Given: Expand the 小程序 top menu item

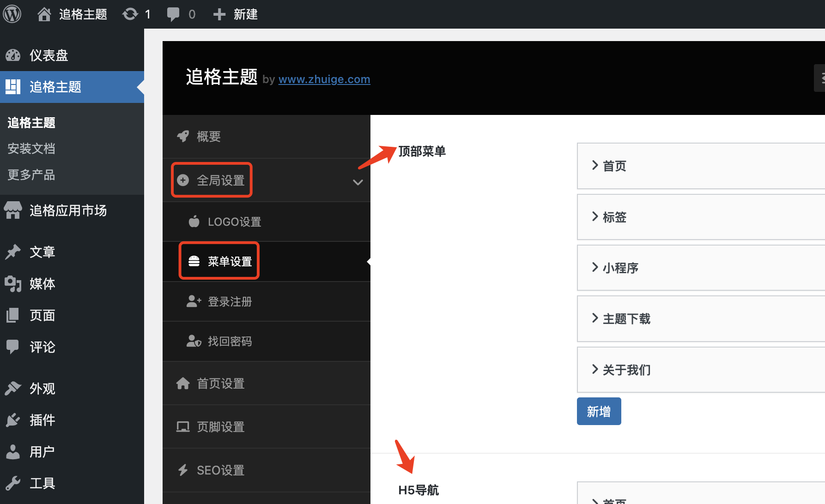Looking at the screenshot, I should point(701,268).
